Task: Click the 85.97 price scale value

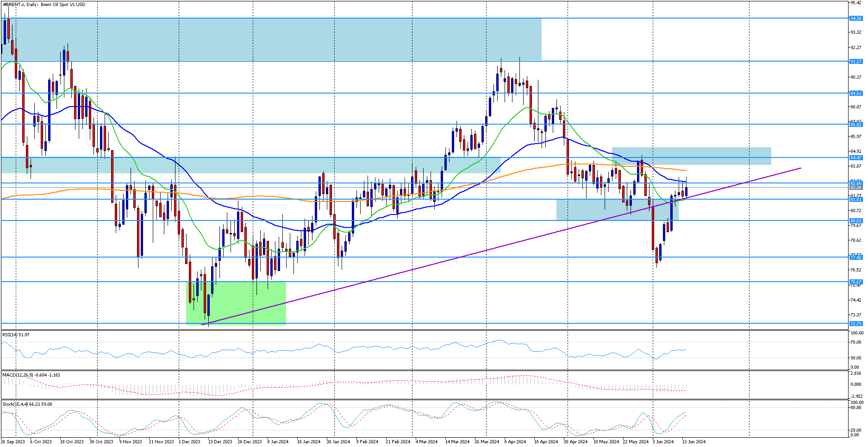Action: pos(856,136)
